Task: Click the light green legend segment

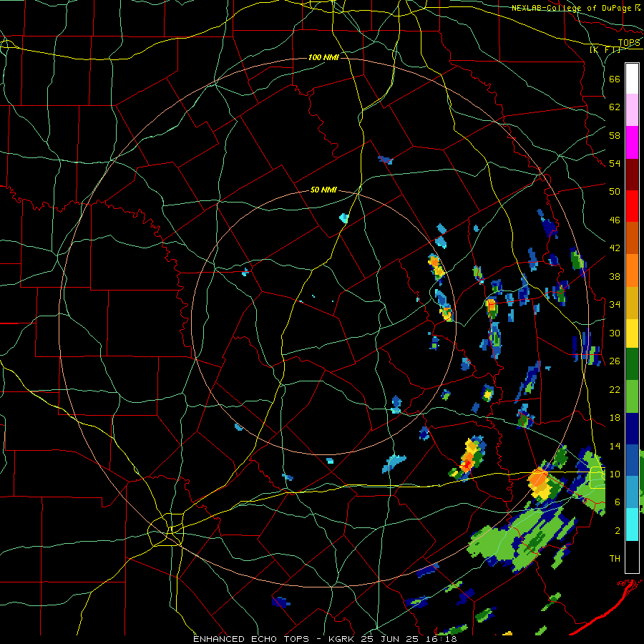Action: pyautogui.click(x=632, y=396)
